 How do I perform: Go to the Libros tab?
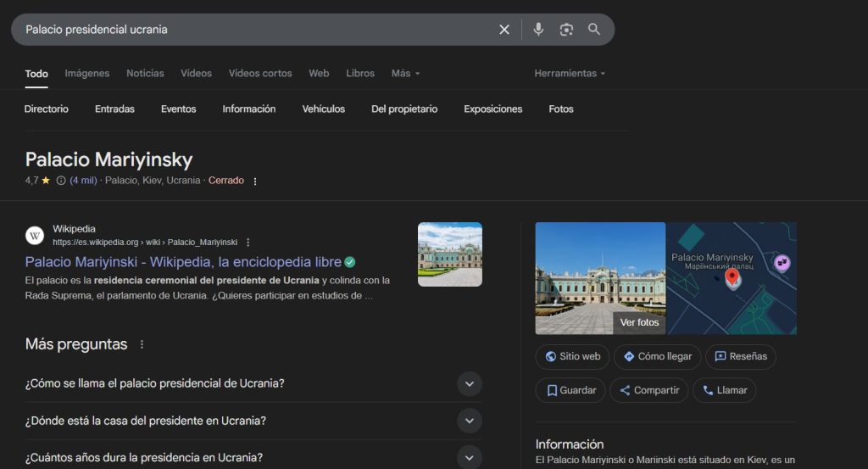coord(360,73)
